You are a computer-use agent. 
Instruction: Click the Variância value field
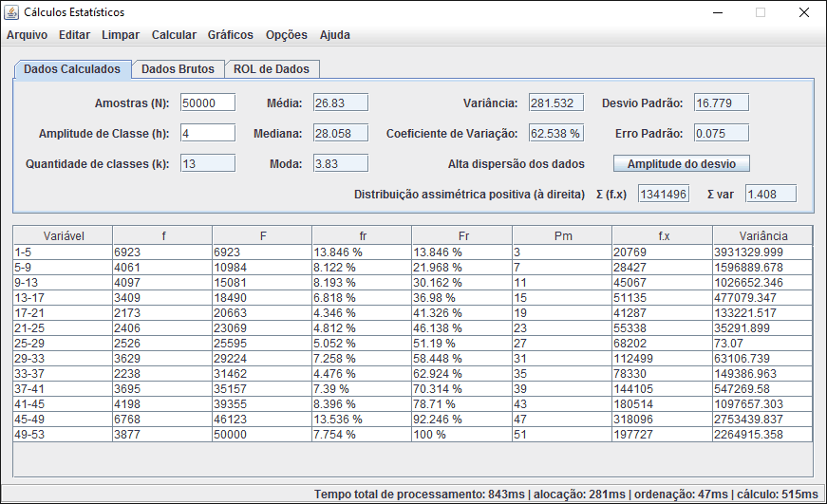pyautogui.click(x=556, y=103)
